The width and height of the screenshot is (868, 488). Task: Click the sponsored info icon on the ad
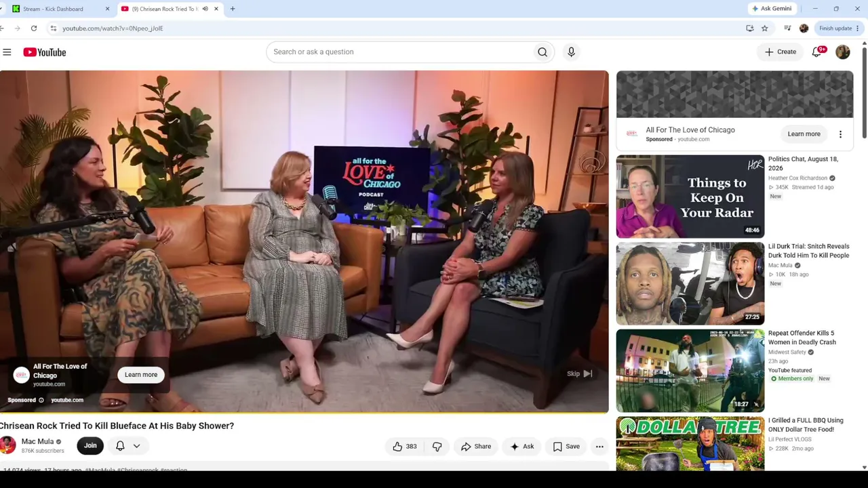tap(41, 401)
